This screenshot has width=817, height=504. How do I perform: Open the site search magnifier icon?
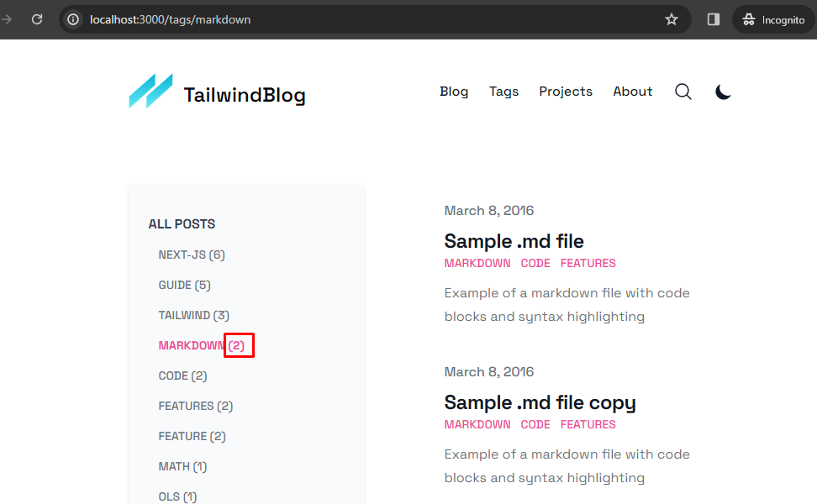coord(683,92)
